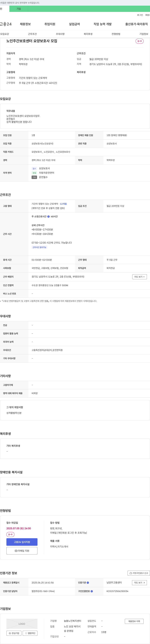Click the 로그인 link
Screen dimensions: 150x644
coord(140,15)
